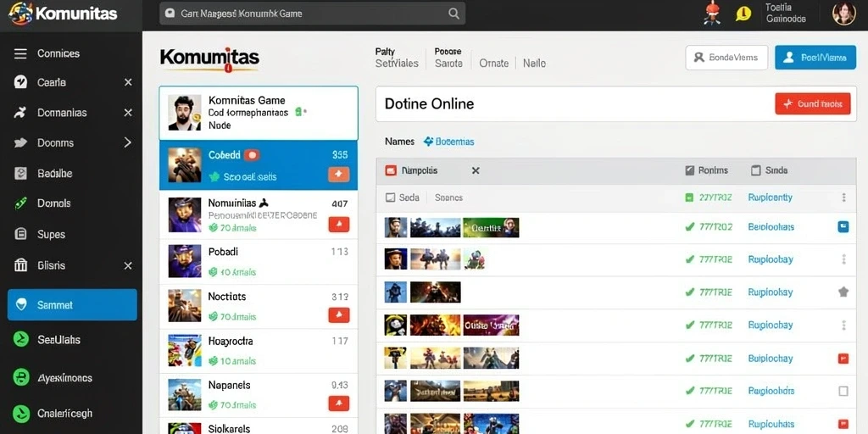This screenshot has width=868, height=434.
Task: Click the Blisris bank building icon
Action: 20,265
